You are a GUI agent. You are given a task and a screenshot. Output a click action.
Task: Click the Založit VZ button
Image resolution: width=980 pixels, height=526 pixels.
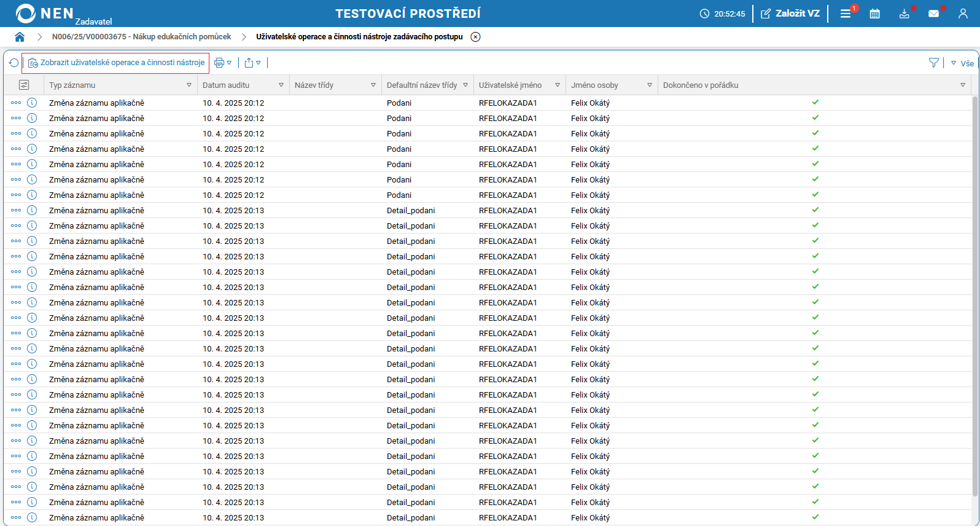(790, 14)
